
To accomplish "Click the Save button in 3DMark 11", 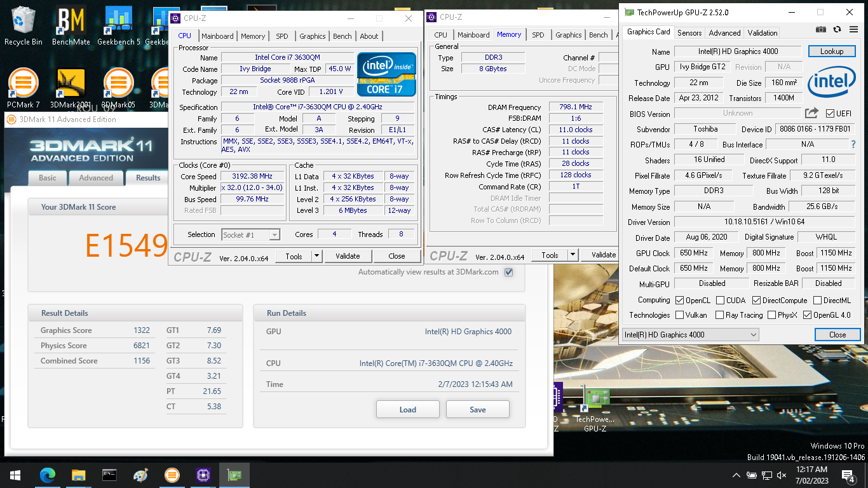I will pos(478,409).
